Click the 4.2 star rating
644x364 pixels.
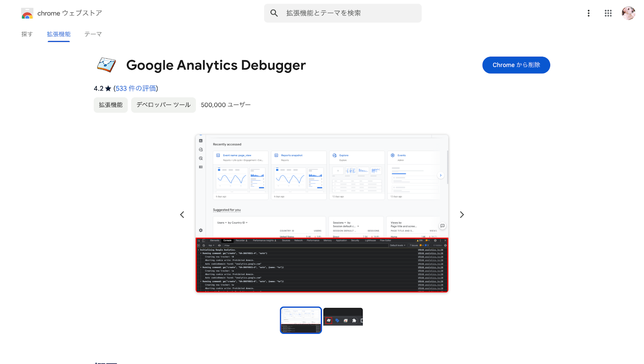102,88
